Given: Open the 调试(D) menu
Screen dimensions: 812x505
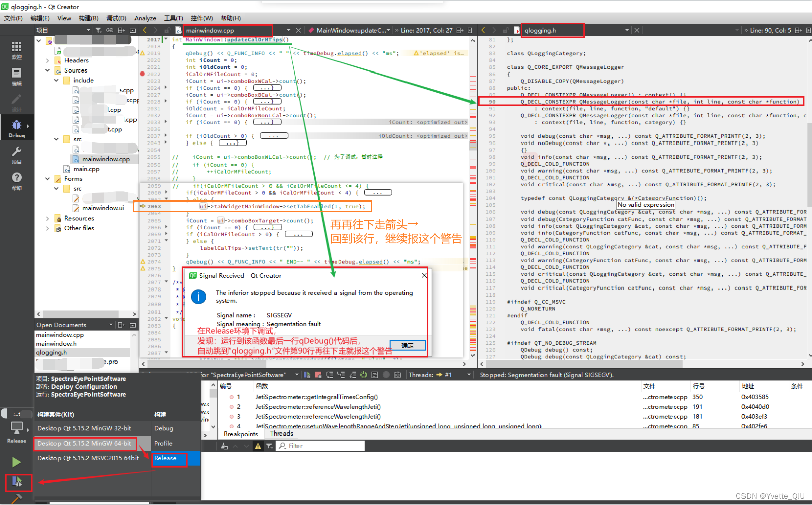Looking at the screenshot, I should coord(116,18).
